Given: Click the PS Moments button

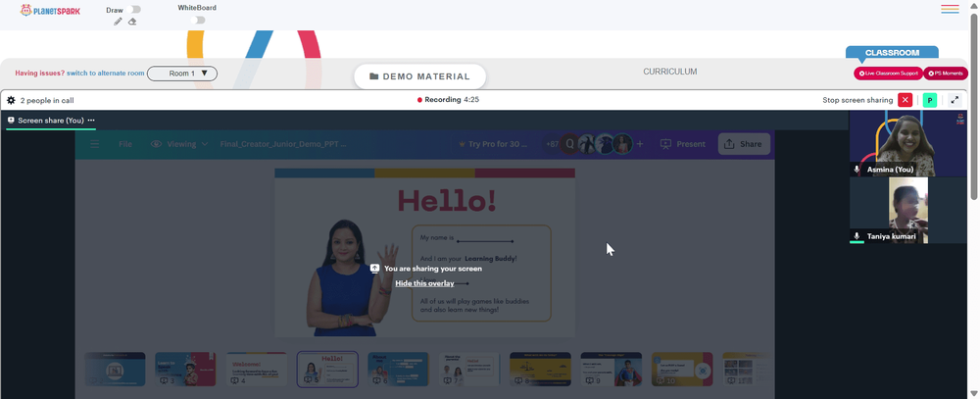Looking at the screenshot, I should pos(946,74).
